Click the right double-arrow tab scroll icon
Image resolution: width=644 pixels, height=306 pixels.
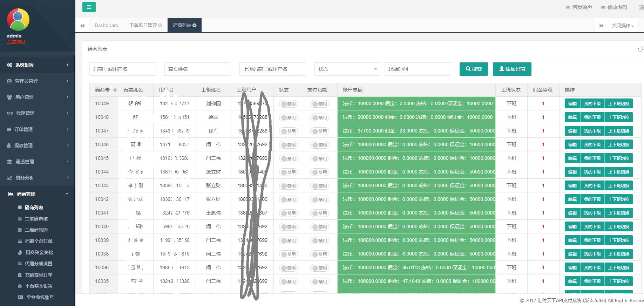(x=602, y=26)
